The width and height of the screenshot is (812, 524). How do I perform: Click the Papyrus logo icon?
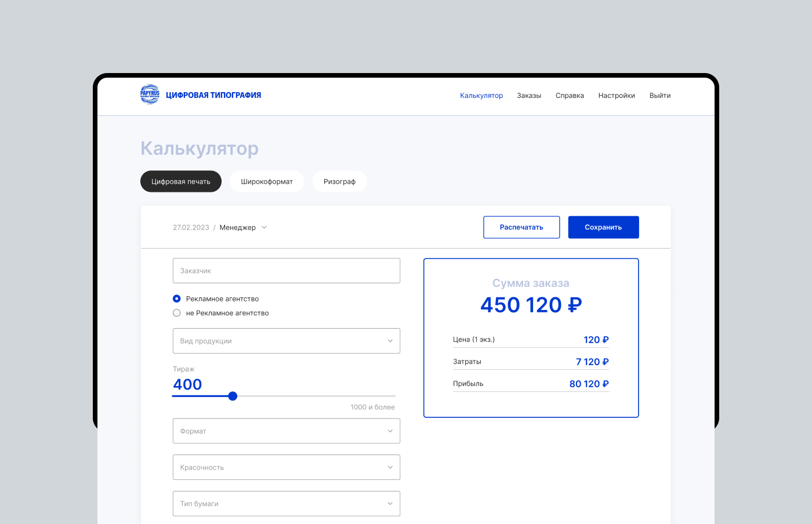(x=150, y=94)
